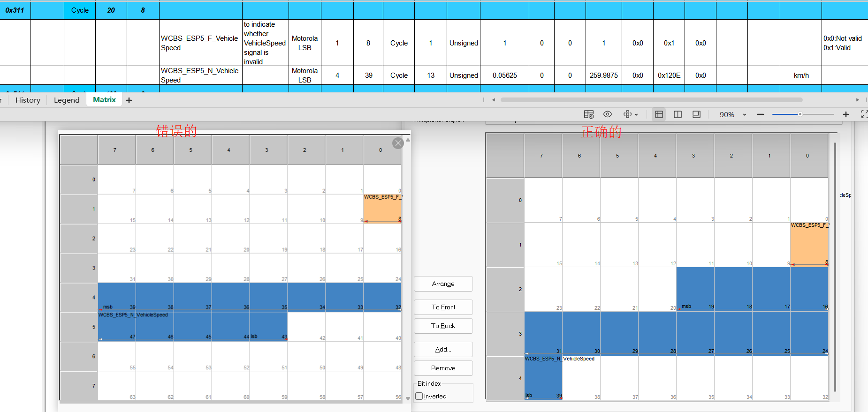Screen dimensions: 868x412
Task: Click msb bit 39 cell in left layout
Action: pyautogui.click(x=117, y=297)
